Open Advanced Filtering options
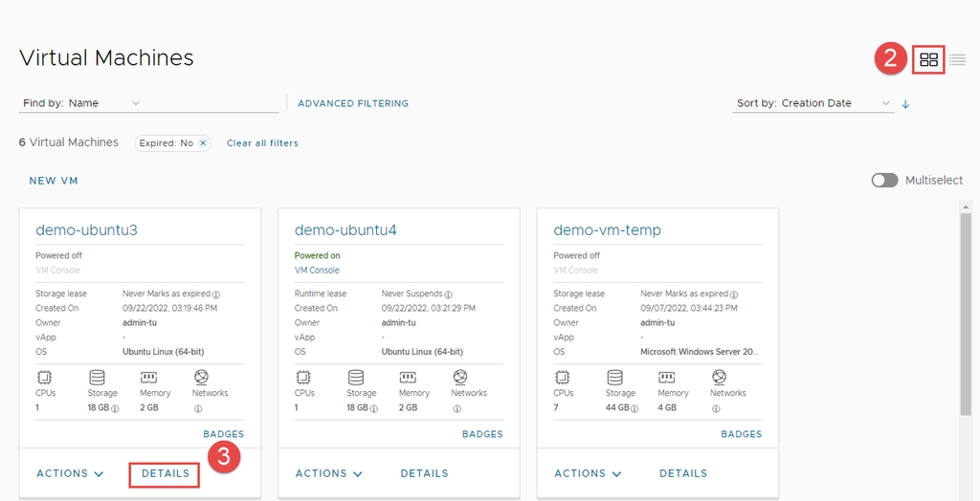The image size is (980, 501). (352, 103)
